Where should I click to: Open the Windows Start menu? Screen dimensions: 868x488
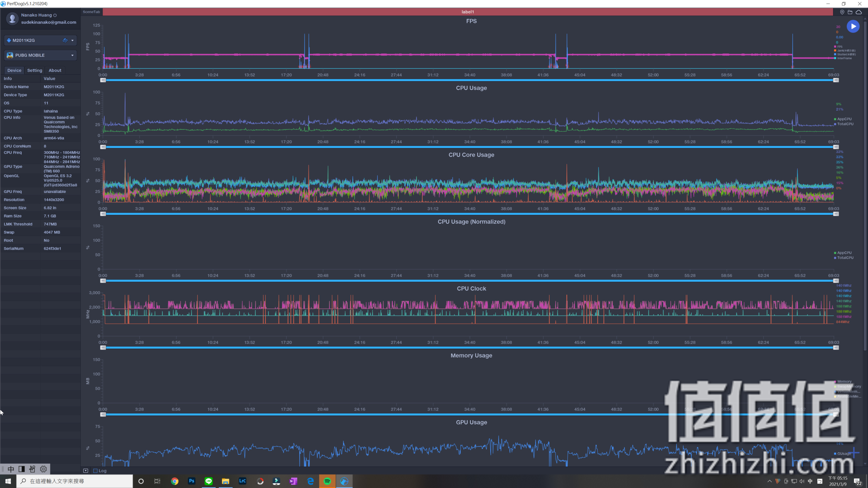tap(8, 481)
